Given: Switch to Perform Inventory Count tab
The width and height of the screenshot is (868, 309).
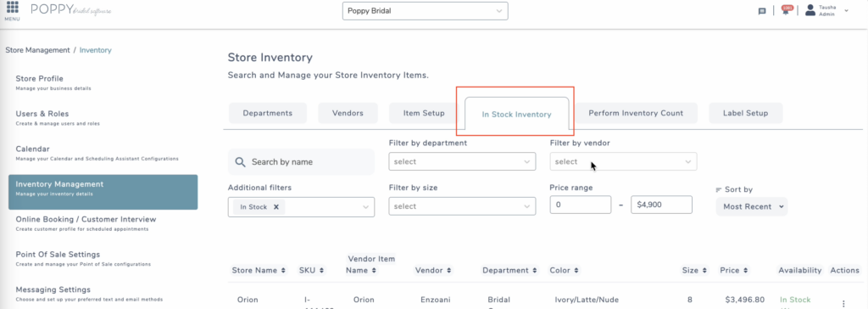Looking at the screenshot, I should click(x=636, y=113).
